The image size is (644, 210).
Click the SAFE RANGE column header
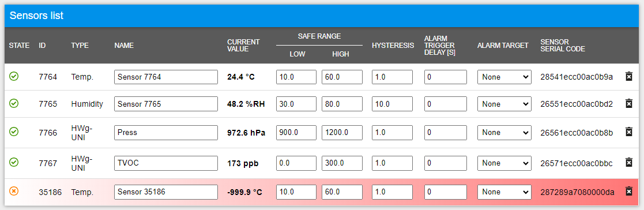[x=319, y=36]
